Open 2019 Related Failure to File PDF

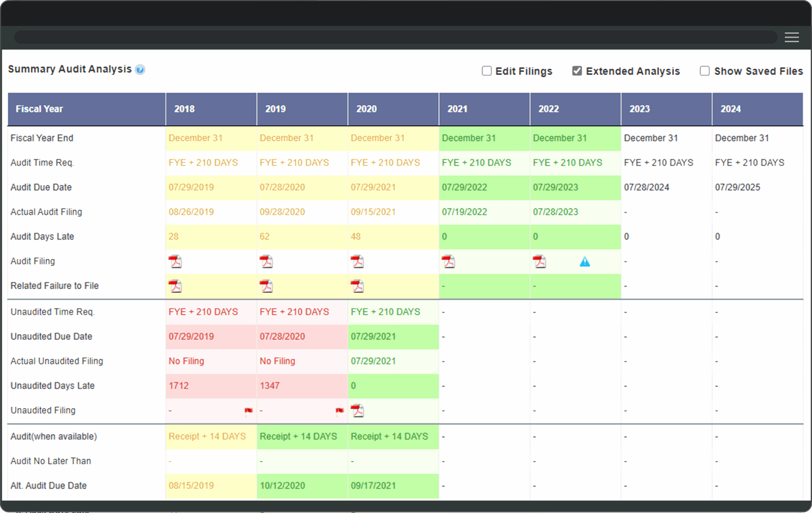[266, 286]
